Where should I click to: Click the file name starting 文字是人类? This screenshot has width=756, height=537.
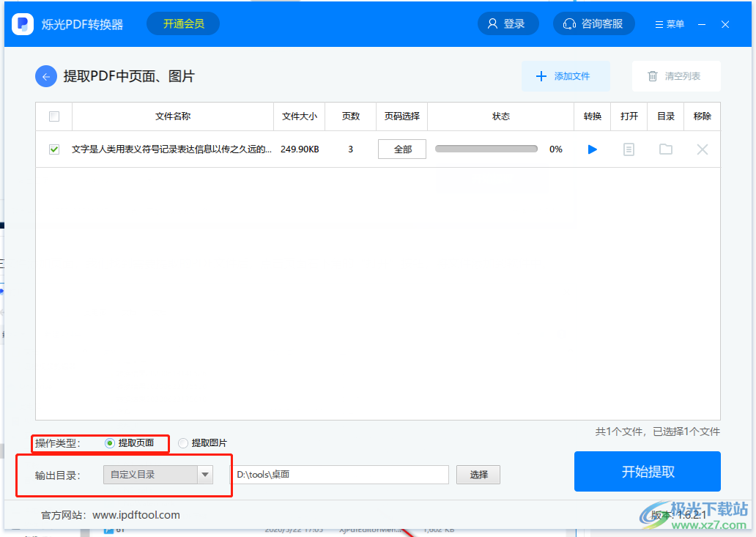coord(171,149)
